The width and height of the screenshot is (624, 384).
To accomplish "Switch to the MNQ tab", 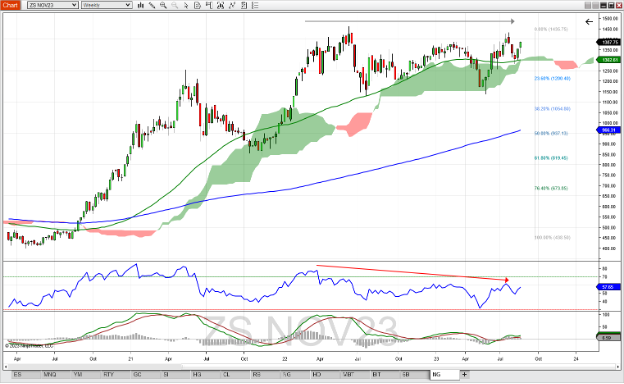I will click(56, 374).
